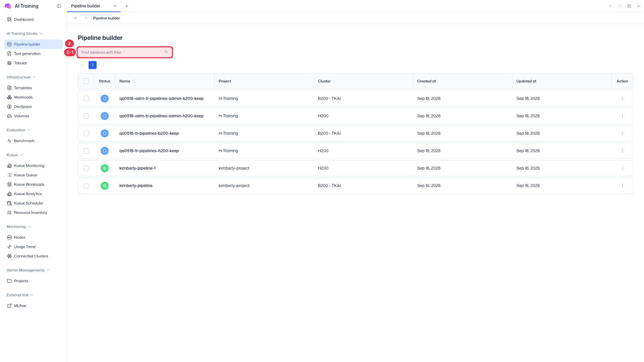This screenshot has width=644, height=362.
Task: Select page 1 pagination button
Action: (x=93, y=65)
